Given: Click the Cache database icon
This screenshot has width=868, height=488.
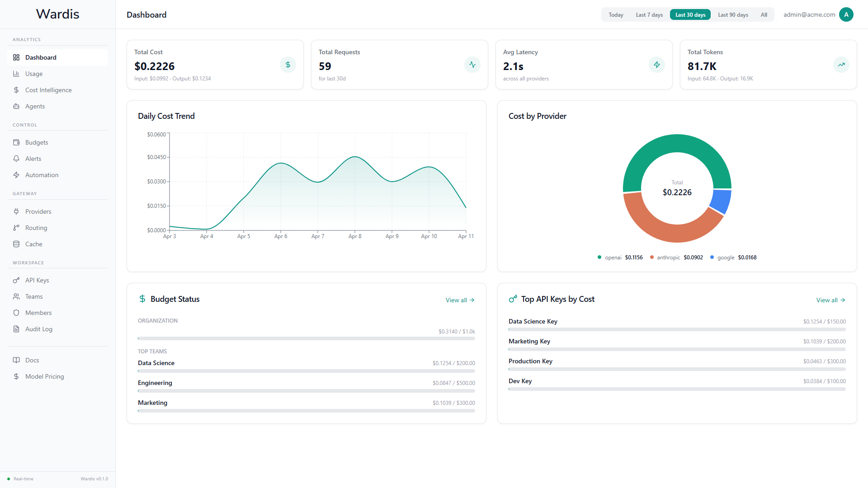Looking at the screenshot, I should click(x=16, y=244).
